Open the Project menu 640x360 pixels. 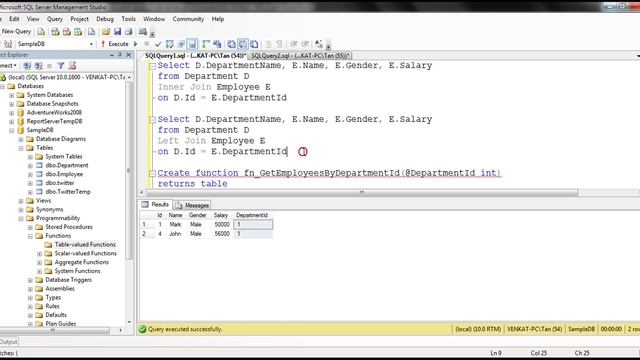[79, 19]
